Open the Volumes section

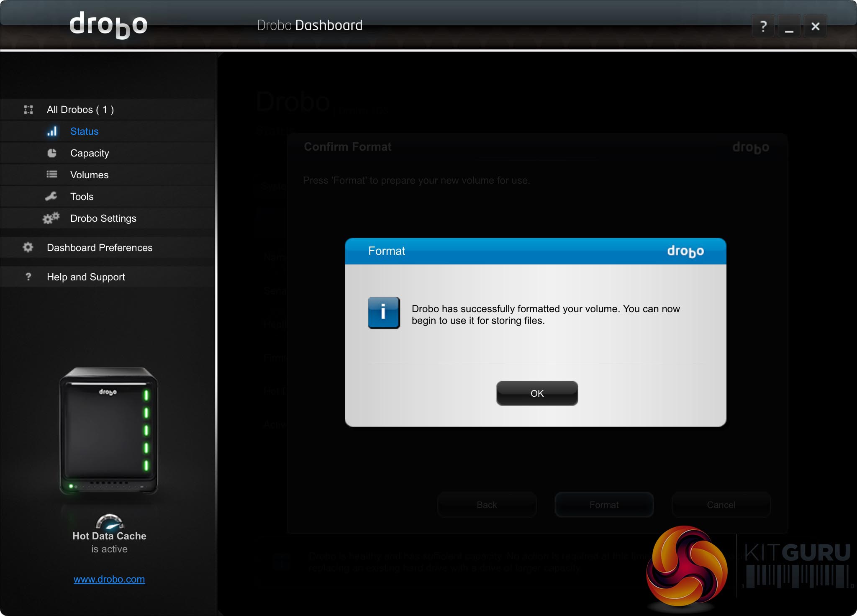(89, 175)
